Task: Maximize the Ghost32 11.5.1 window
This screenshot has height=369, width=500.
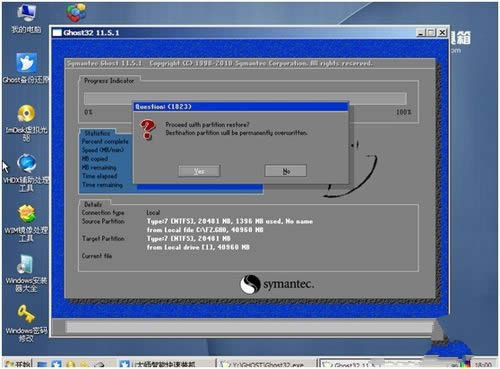Action: 431,33
